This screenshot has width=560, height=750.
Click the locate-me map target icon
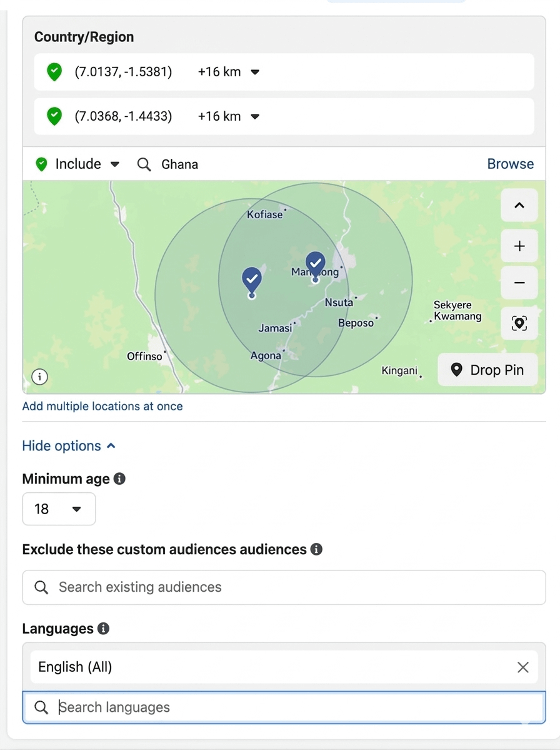tap(519, 323)
